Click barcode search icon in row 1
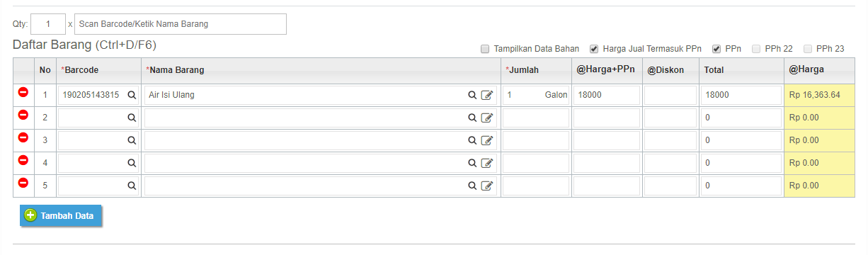 132,95
